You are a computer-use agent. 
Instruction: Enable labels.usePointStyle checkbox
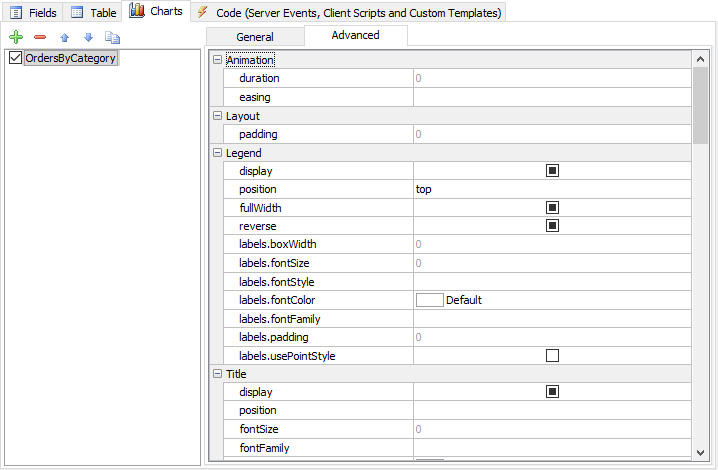tap(552, 355)
